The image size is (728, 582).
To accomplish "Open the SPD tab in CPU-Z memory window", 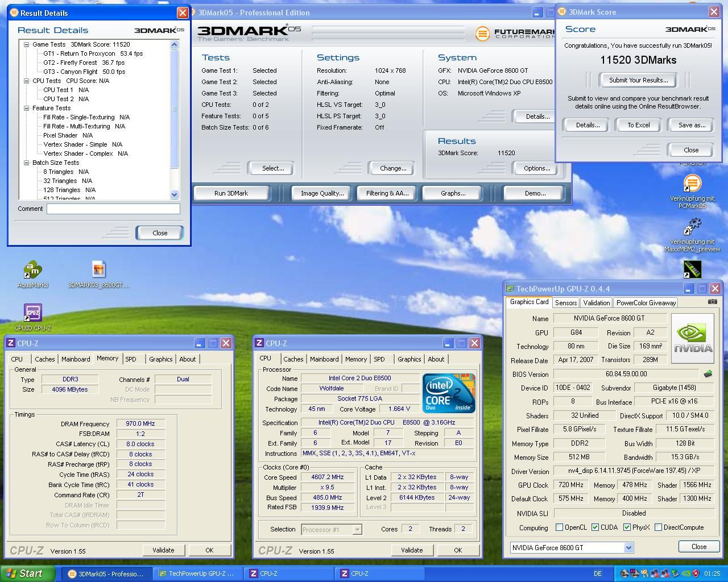I will click(x=131, y=359).
